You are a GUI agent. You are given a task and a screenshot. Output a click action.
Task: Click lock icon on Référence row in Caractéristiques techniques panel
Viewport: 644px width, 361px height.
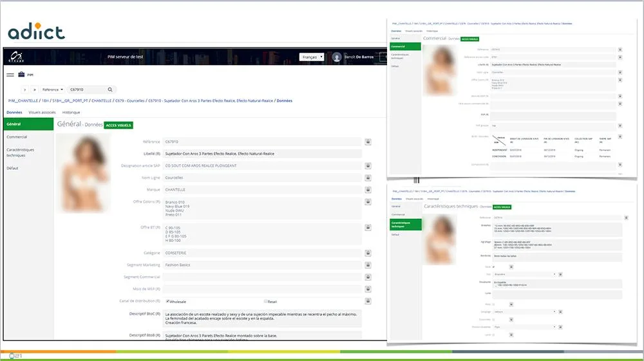pos(627,218)
